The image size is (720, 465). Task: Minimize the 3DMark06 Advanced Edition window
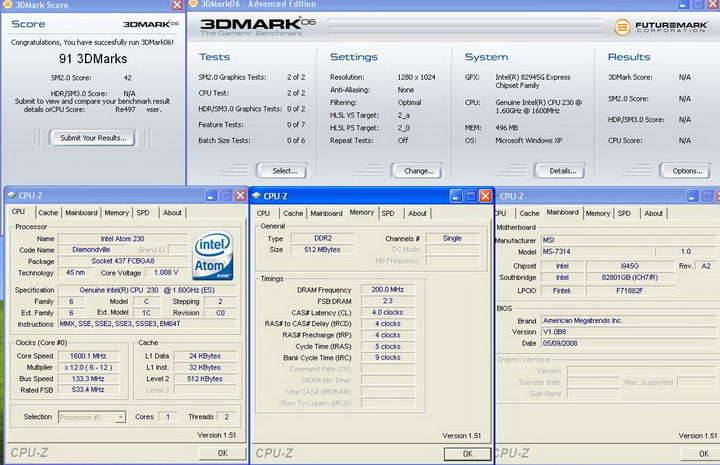(x=683, y=5)
